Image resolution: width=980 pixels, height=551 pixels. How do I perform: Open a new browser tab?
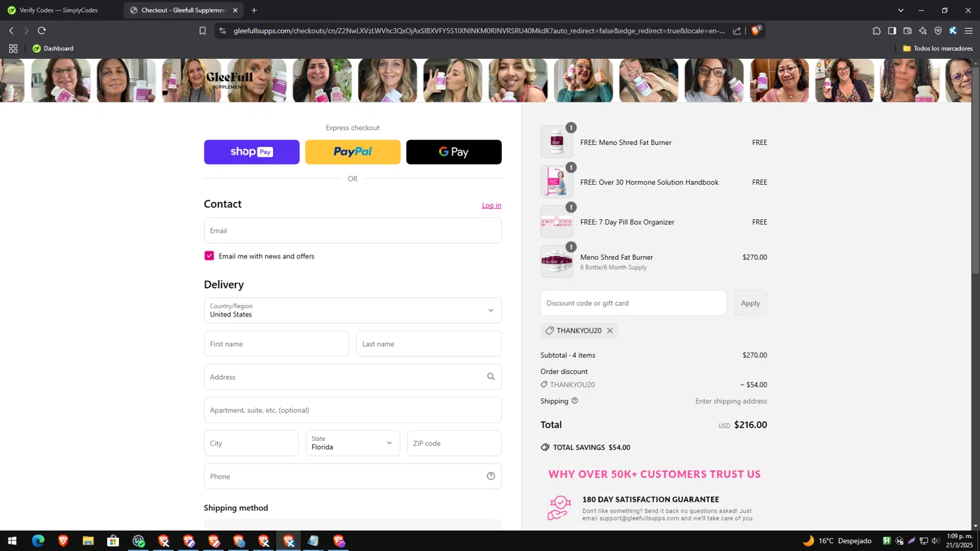click(254, 10)
